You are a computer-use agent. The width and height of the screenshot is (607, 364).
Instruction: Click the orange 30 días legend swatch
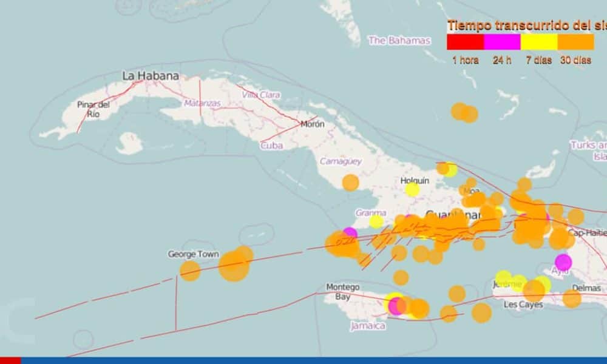[x=575, y=42]
